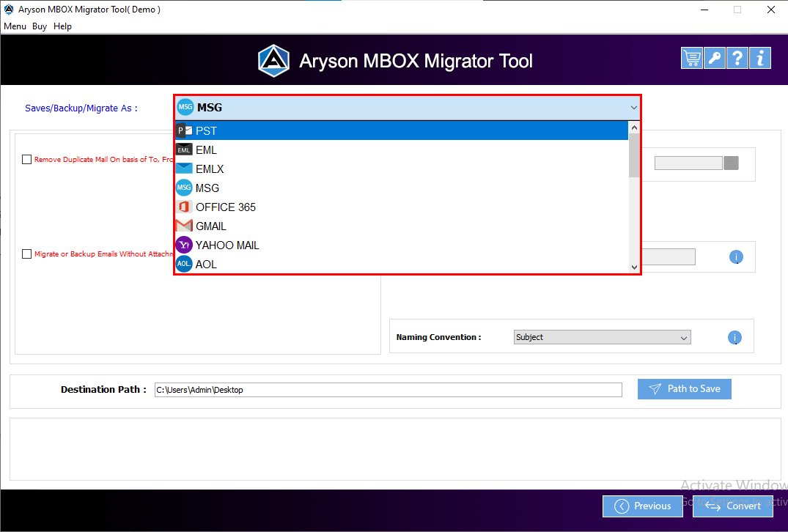Click the Aryson logo in banner
The image size is (788, 532).
273,61
